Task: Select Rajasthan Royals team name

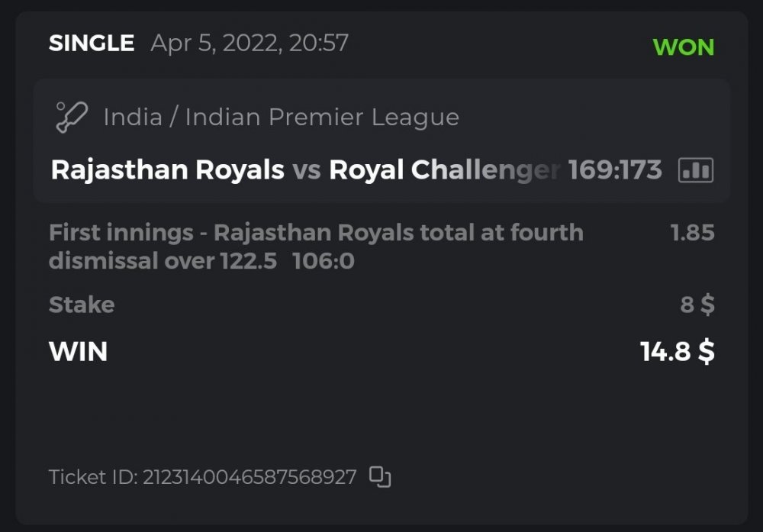Action: [167, 170]
